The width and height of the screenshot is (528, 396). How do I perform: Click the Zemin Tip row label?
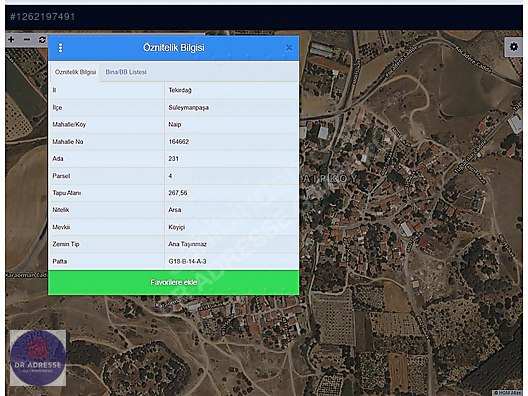click(x=66, y=244)
